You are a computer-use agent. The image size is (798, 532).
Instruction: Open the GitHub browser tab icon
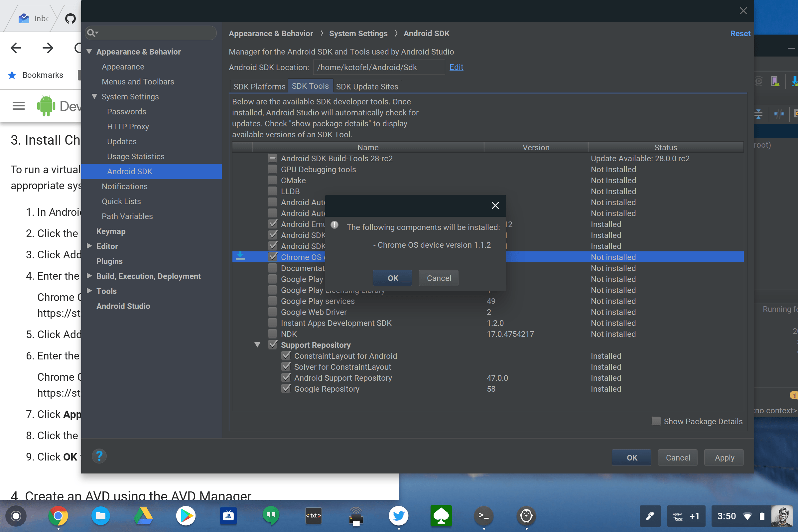tap(70, 18)
